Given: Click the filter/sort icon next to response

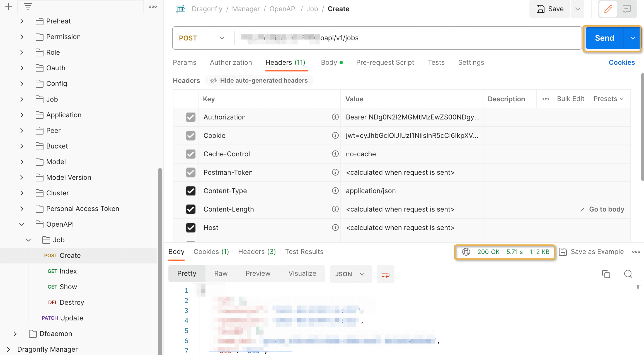Looking at the screenshot, I should coord(385,274).
